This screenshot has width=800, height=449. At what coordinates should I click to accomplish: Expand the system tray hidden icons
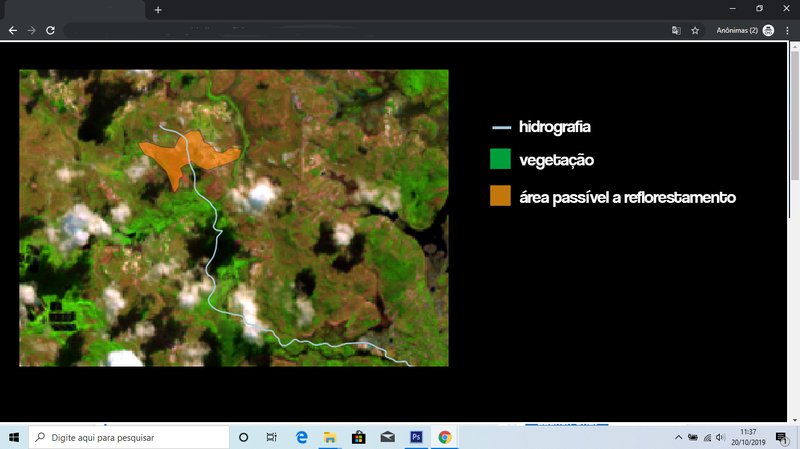click(679, 437)
